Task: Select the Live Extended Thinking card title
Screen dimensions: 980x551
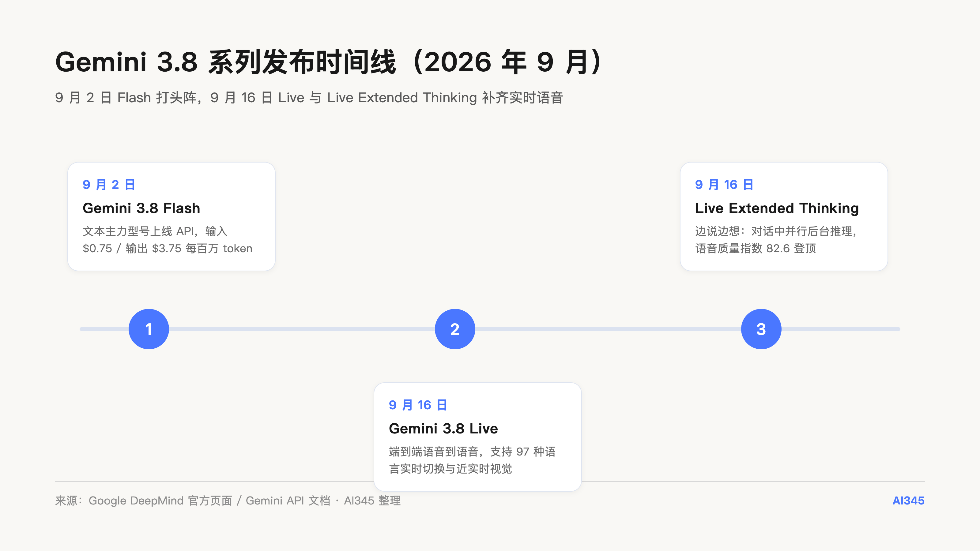Action: [777, 208]
